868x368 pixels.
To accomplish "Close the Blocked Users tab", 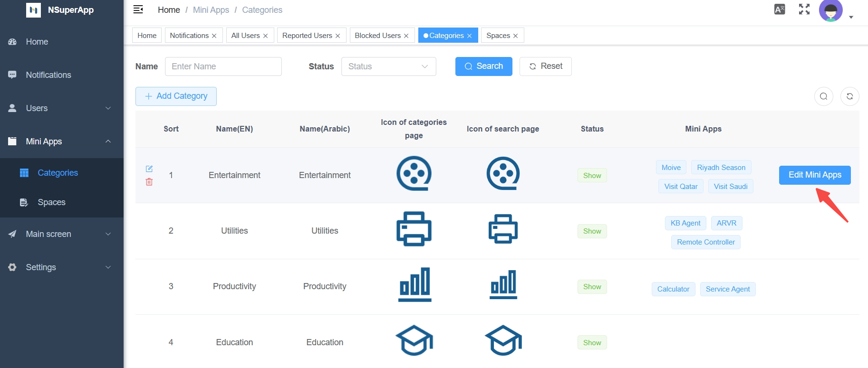I will pyautogui.click(x=406, y=36).
